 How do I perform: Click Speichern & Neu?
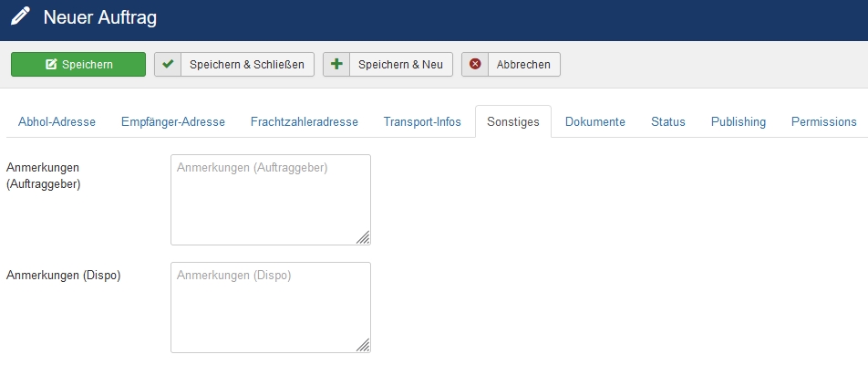point(388,64)
